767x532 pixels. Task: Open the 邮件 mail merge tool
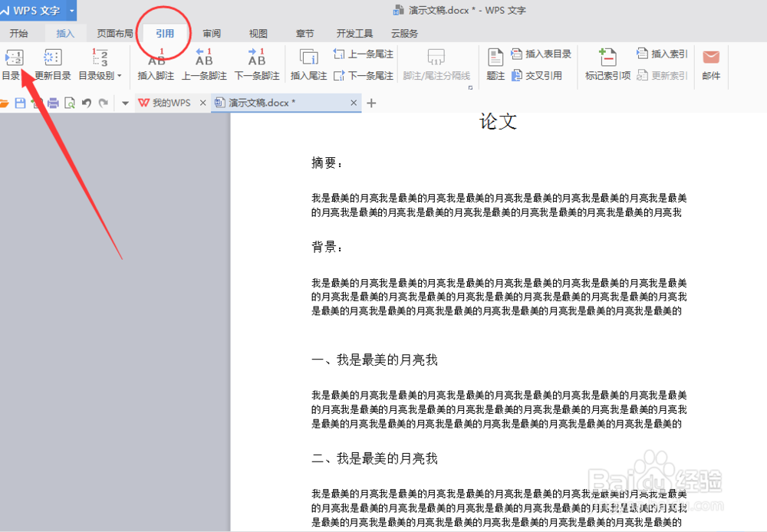pos(710,61)
